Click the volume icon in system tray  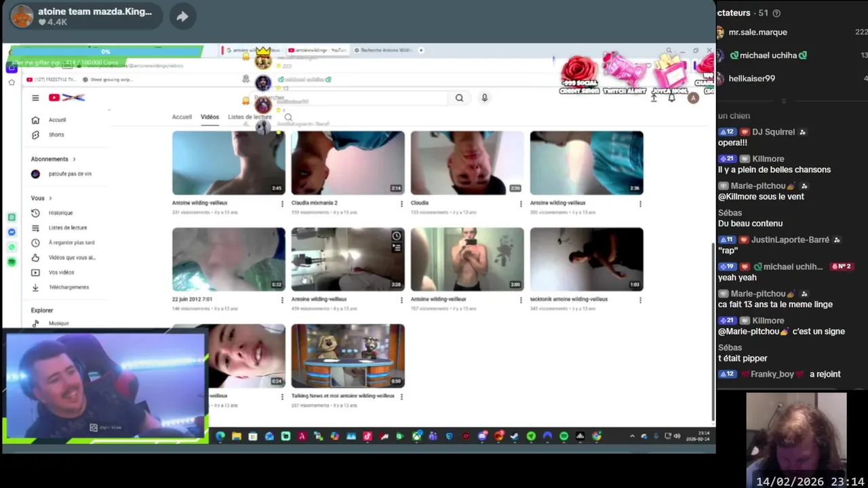click(677, 436)
